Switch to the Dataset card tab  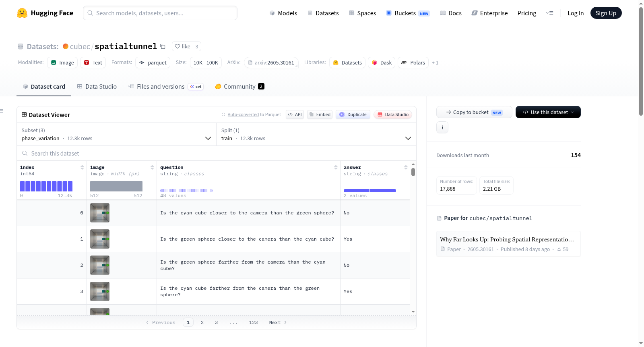pyautogui.click(x=44, y=87)
